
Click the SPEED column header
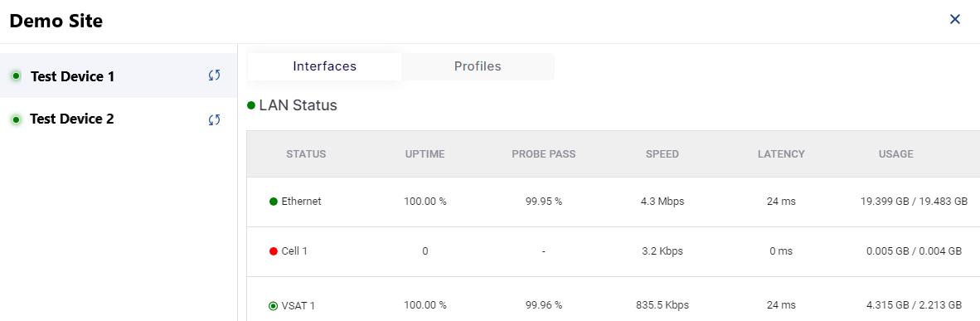click(662, 154)
